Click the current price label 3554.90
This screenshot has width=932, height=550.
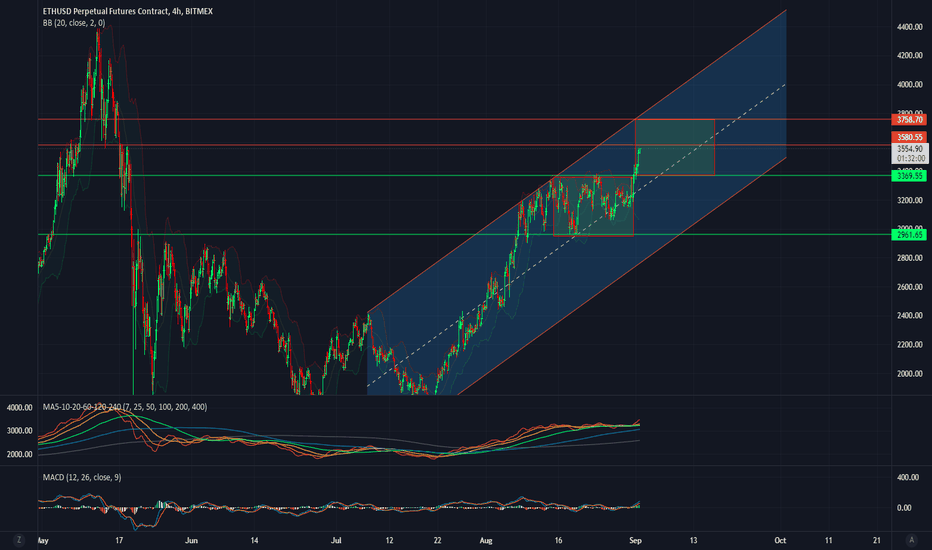click(909, 149)
